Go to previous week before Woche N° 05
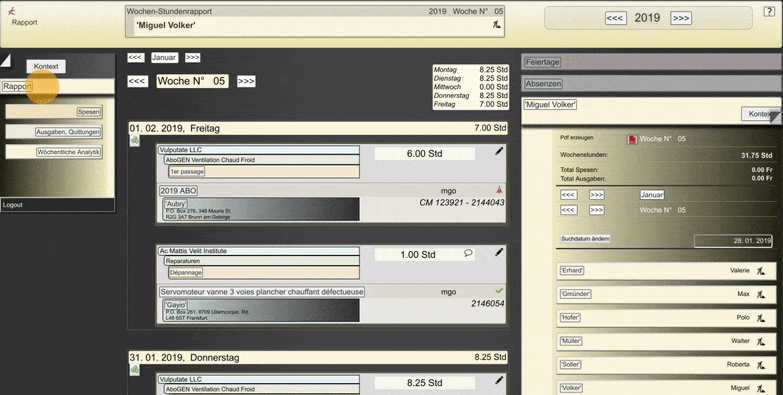Image resolution: width=783 pixels, height=395 pixels. point(137,81)
